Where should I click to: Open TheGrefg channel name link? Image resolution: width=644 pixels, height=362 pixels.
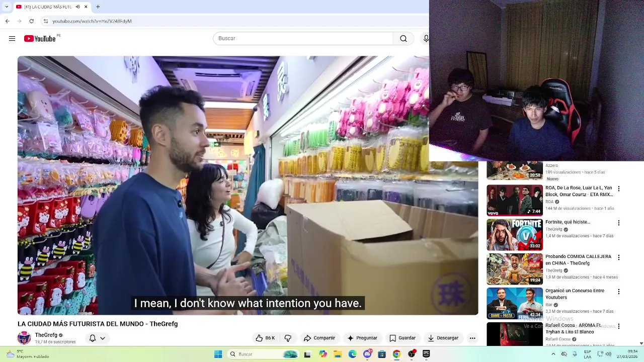[x=46, y=335]
